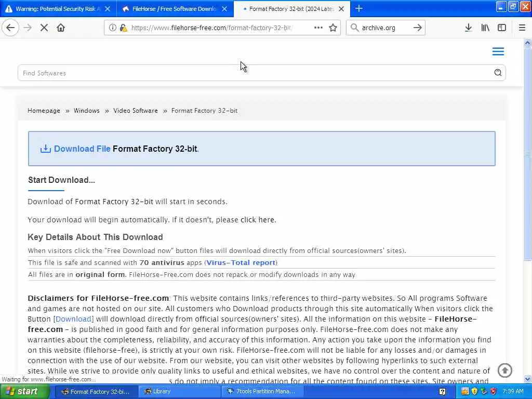Click the Download File link
The height and width of the screenshot is (399, 532).
[82, 149]
